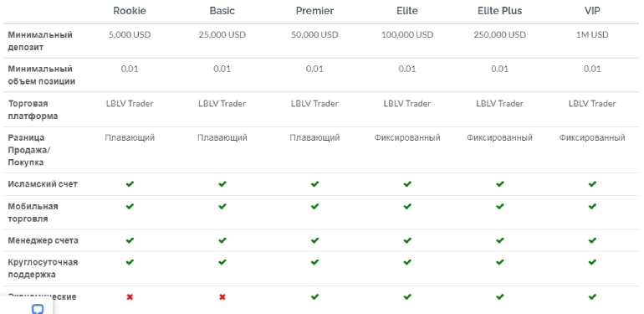
Task: Click Плавающий under Basic column
Action: click(x=222, y=137)
